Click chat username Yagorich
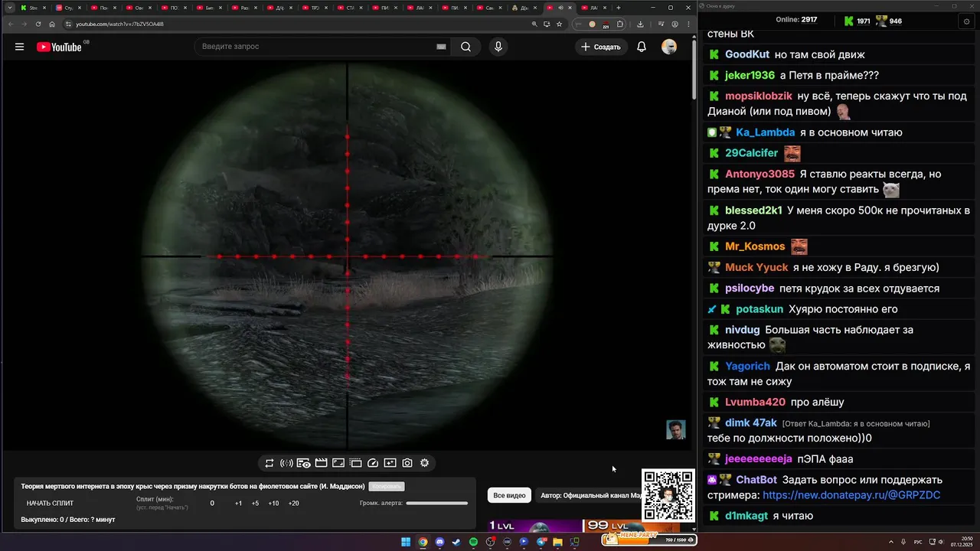This screenshot has width=980, height=551. coord(747,367)
